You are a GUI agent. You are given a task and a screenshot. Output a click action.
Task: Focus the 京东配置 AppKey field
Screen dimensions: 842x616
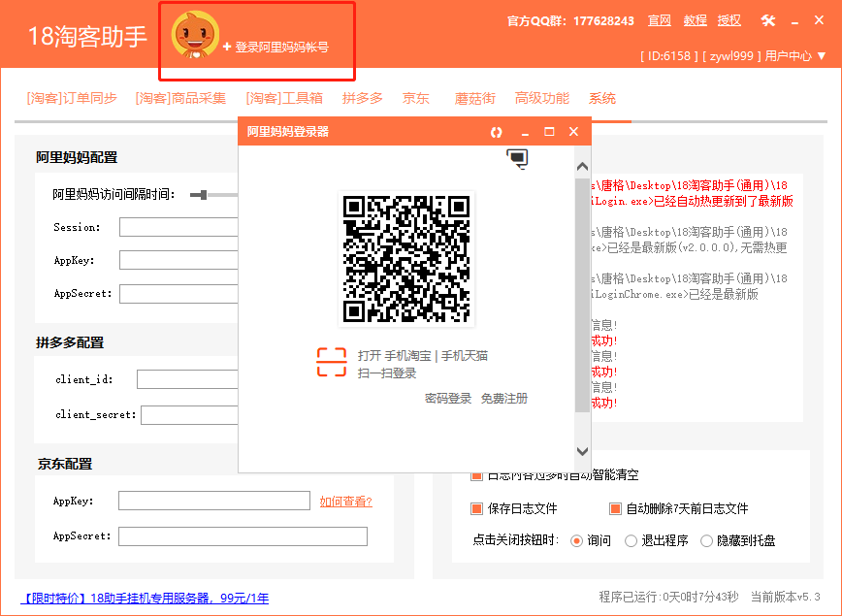pos(214,502)
